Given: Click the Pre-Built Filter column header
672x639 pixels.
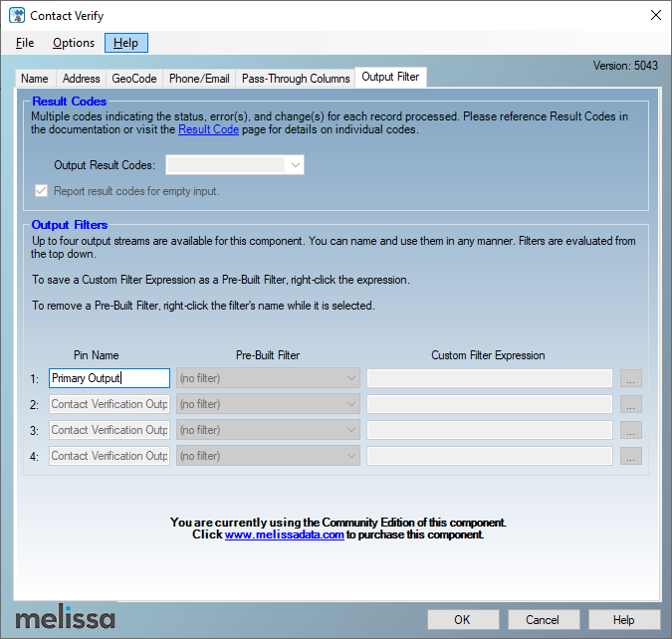Looking at the screenshot, I should [268, 355].
